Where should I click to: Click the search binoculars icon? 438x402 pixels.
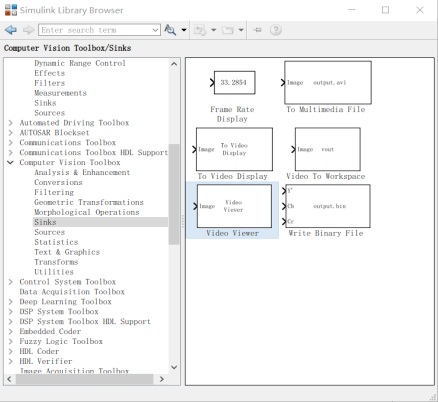[170, 30]
